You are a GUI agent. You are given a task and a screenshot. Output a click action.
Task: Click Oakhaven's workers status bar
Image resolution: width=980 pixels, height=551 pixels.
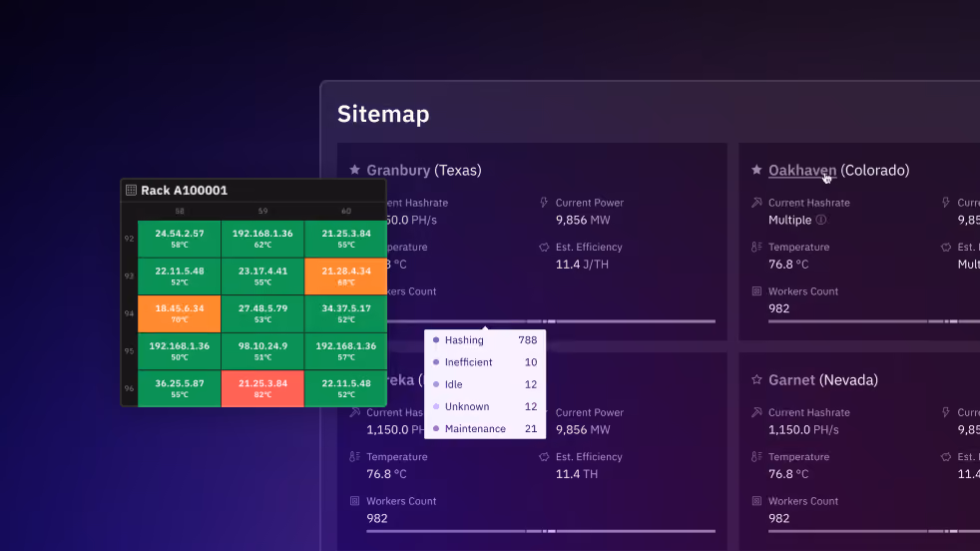(874, 321)
